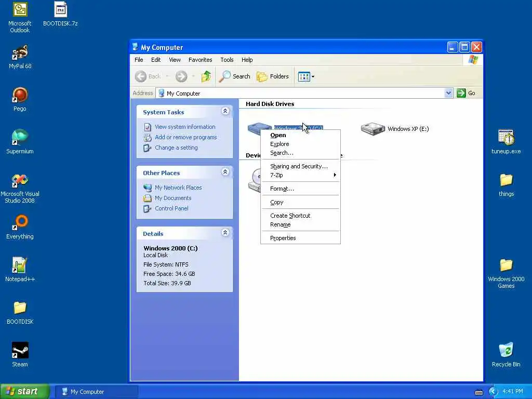The width and height of the screenshot is (532, 399).
Task: Click the Search toolbar button
Action: coord(234,76)
